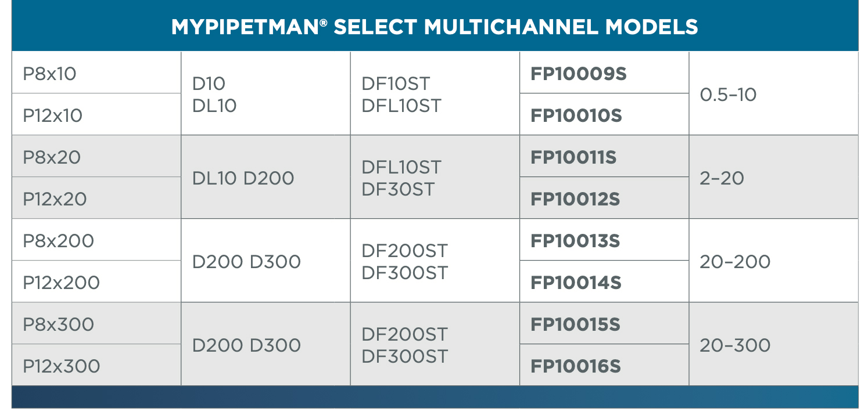868x419 pixels.
Task: Open part number FP10016S
Action: [575, 366]
